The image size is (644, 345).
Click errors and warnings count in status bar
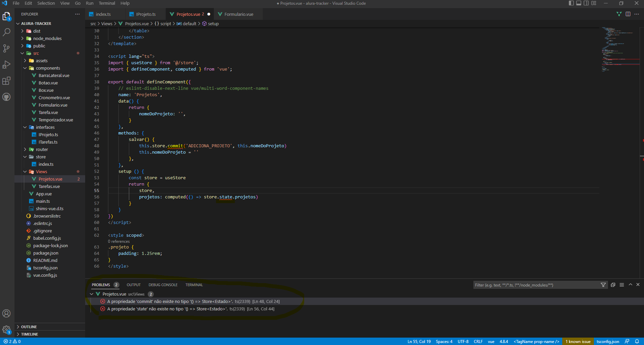coord(12,341)
